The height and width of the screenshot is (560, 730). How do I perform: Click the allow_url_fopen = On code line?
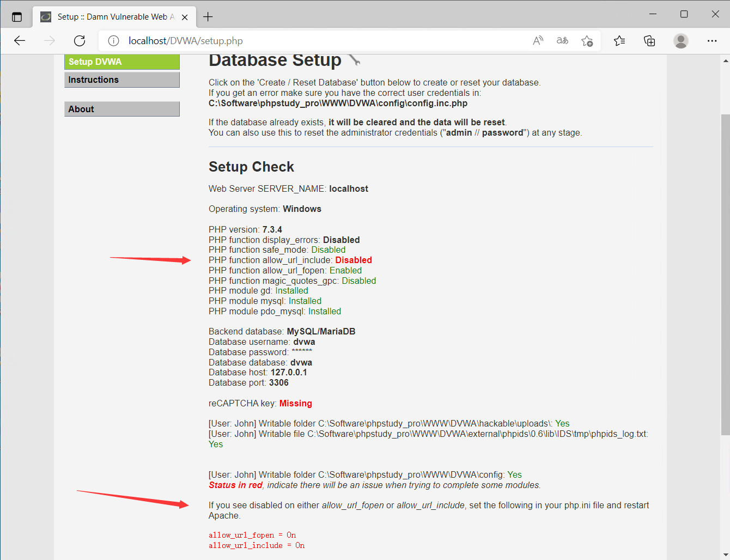(x=252, y=535)
